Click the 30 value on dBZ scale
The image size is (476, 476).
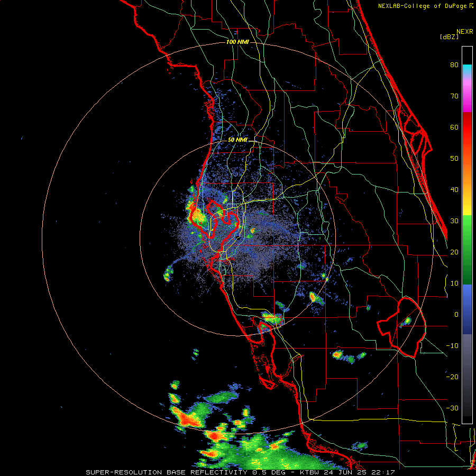(x=454, y=221)
